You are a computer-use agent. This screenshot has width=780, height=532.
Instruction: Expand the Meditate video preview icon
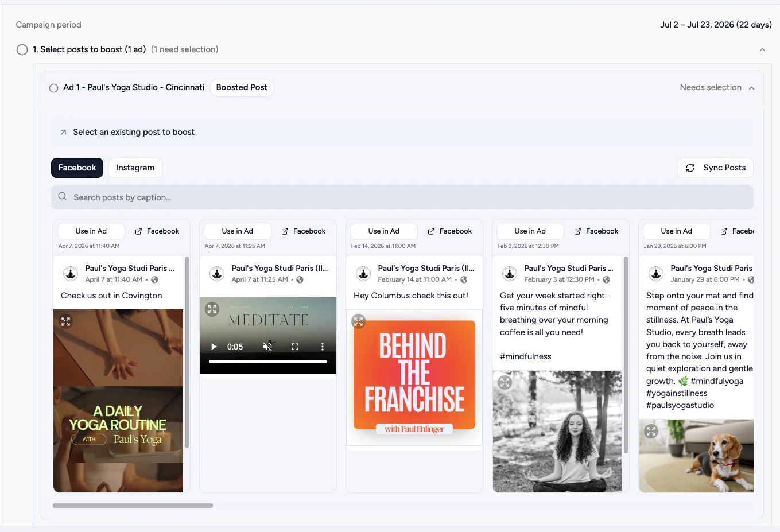coord(212,309)
